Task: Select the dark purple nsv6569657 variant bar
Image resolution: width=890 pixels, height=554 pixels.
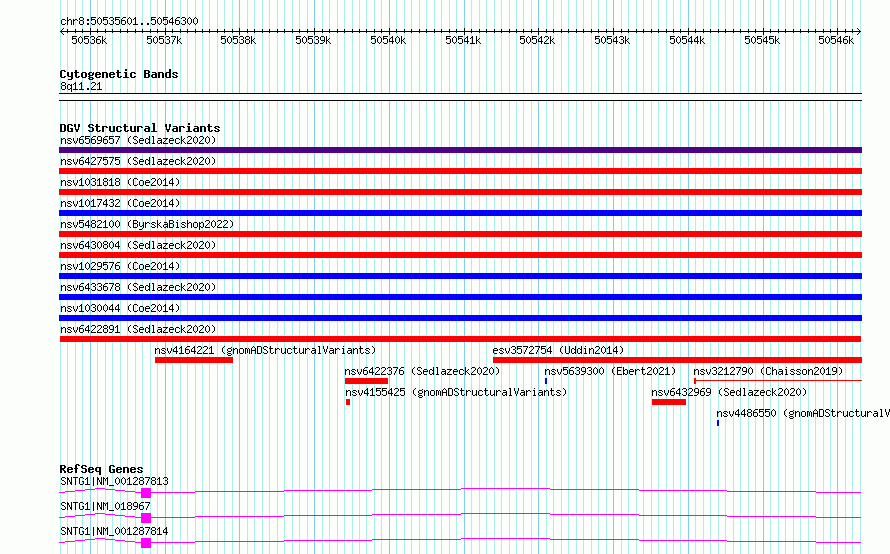Action: (x=460, y=150)
